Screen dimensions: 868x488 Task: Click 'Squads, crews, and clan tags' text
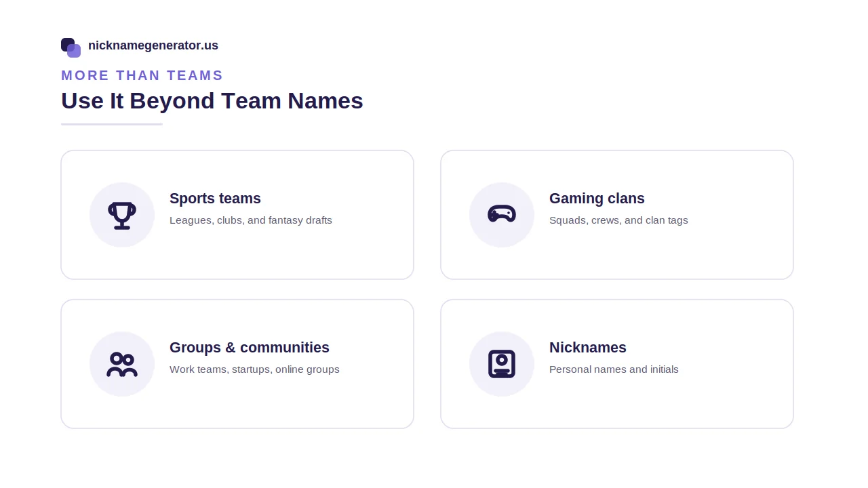click(x=618, y=220)
